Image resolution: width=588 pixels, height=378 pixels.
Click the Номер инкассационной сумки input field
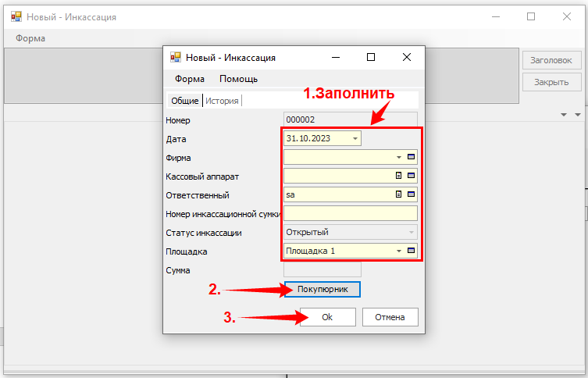coord(351,213)
